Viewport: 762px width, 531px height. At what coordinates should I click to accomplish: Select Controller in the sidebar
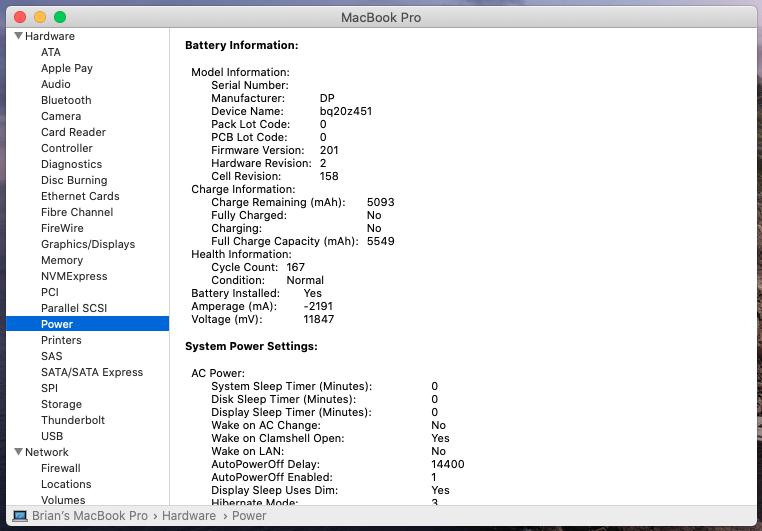pos(67,148)
